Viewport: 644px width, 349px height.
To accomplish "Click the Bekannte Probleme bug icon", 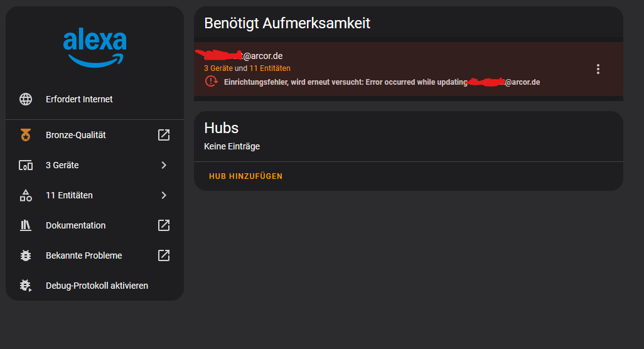I will click(26, 255).
